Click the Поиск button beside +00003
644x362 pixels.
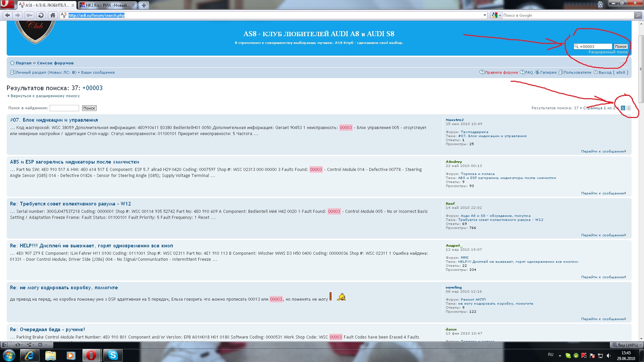(621, 47)
